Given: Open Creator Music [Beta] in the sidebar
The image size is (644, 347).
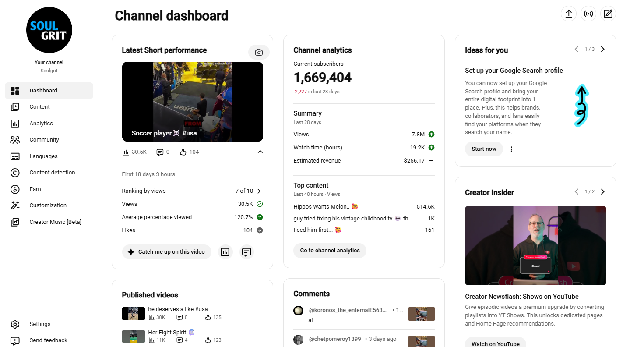Looking at the screenshot, I should tap(49, 222).
